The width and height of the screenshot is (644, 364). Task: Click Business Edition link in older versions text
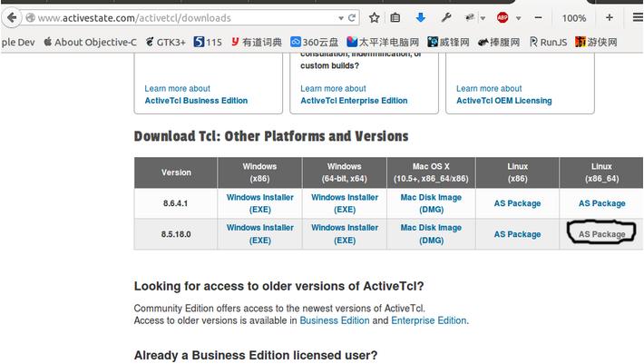[335, 320]
